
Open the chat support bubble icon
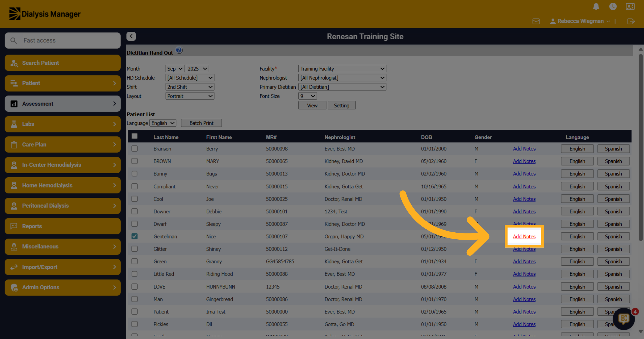[624, 319]
